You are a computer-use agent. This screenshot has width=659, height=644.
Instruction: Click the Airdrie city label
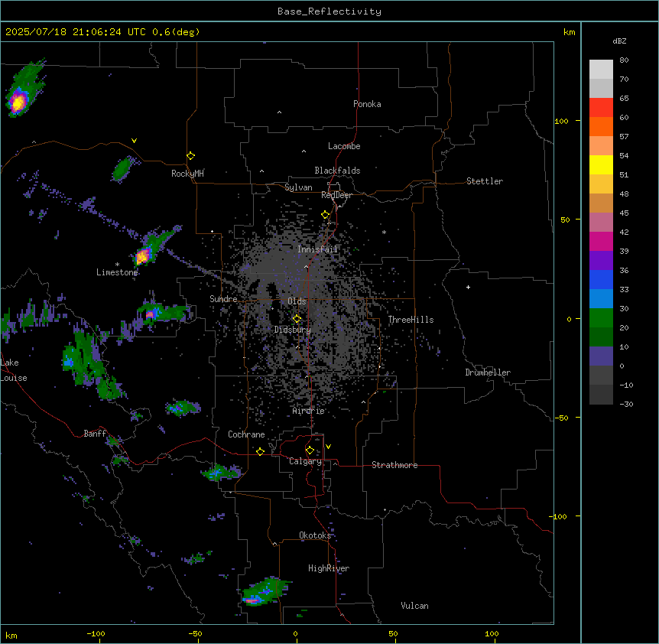308,411
